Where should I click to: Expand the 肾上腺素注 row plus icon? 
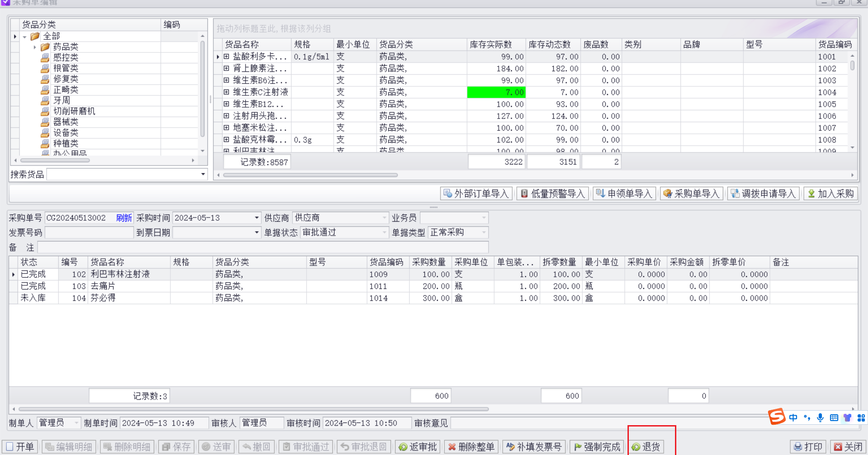[226, 68]
